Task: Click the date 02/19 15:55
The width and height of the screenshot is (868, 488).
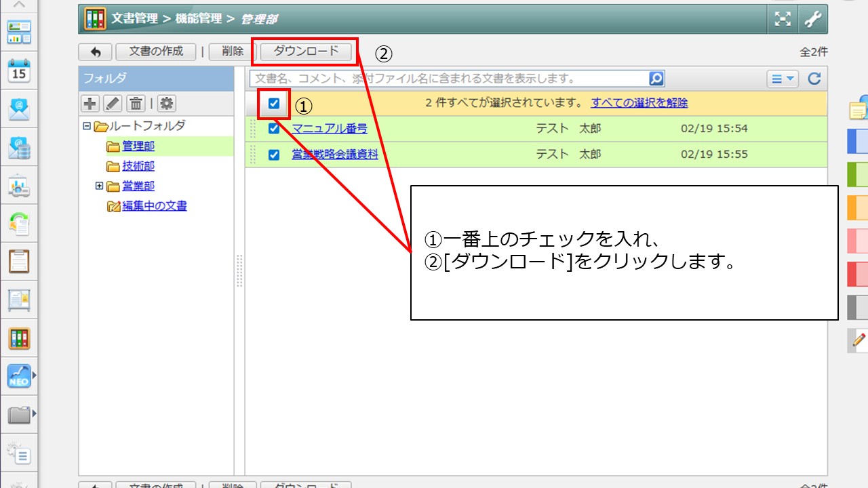Action: coord(714,155)
